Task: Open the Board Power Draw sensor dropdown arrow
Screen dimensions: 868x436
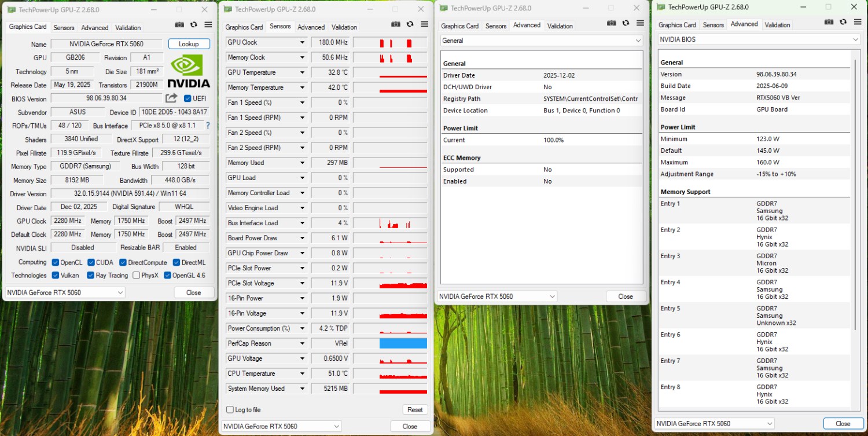Action: (302, 238)
